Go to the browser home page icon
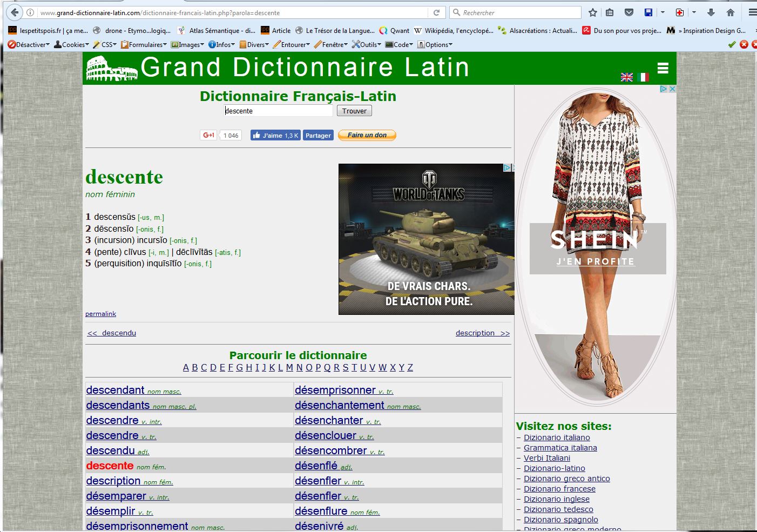The image size is (757, 532). coord(730,12)
